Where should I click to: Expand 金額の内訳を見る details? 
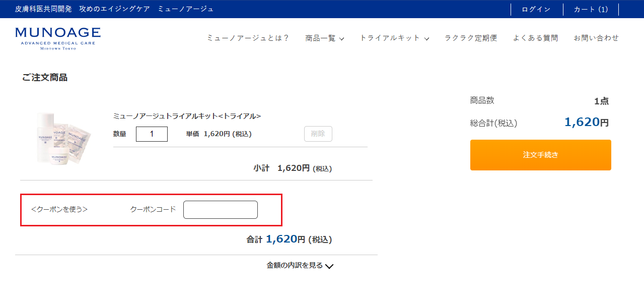[300, 266]
